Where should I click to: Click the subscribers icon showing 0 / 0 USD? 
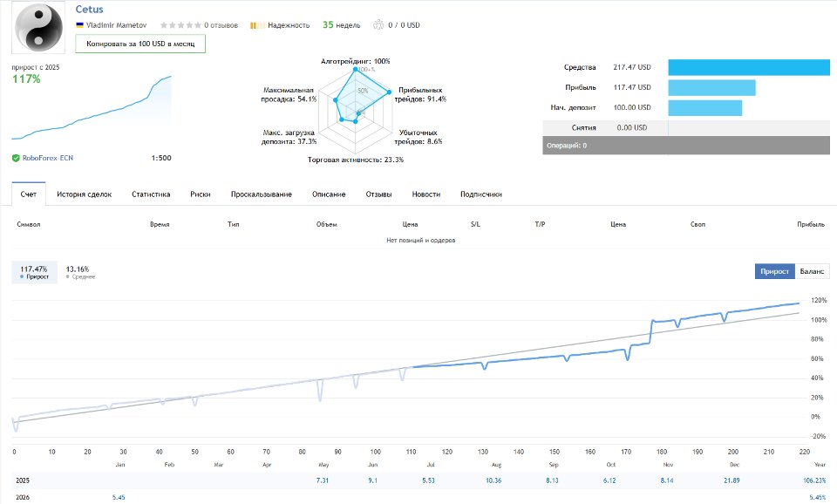click(x=379, y=24)
